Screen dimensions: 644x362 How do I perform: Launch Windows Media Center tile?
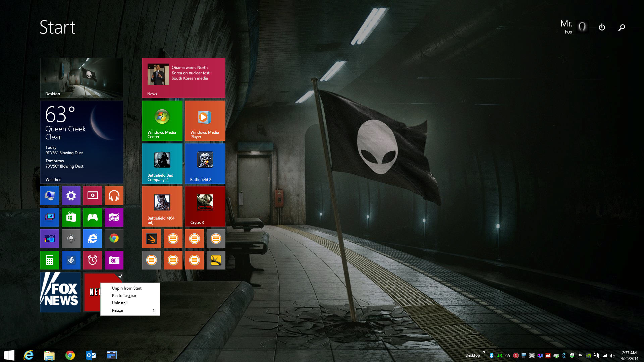point(162,120)
